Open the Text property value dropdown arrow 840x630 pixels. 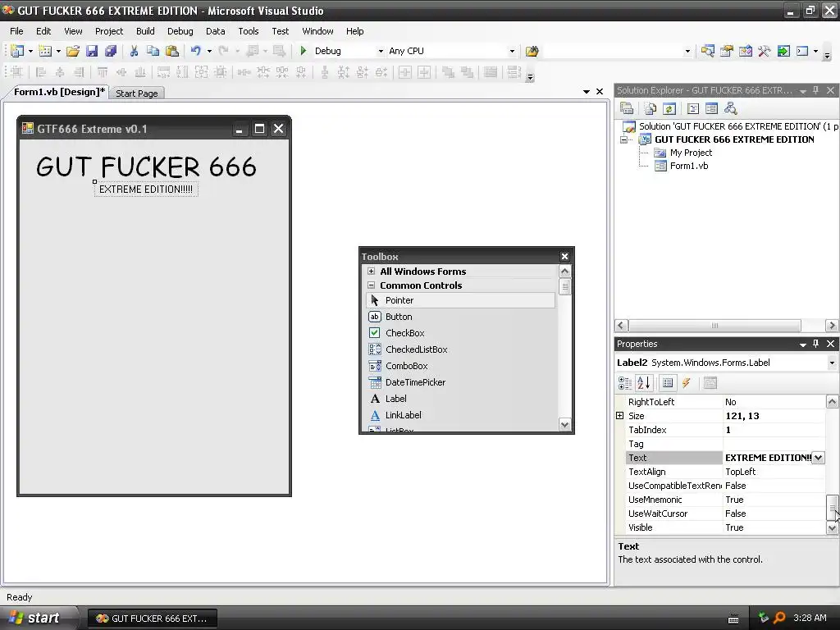tap(818, 458)
